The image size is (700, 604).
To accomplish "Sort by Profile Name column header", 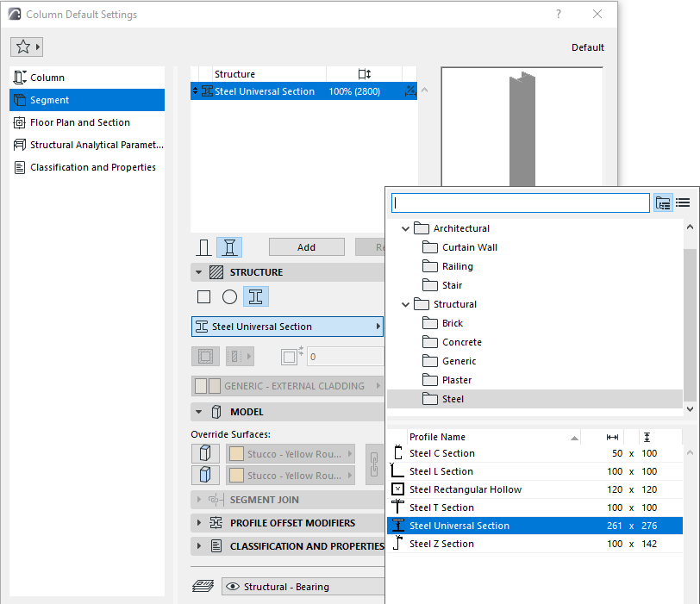I will [494, 437].
